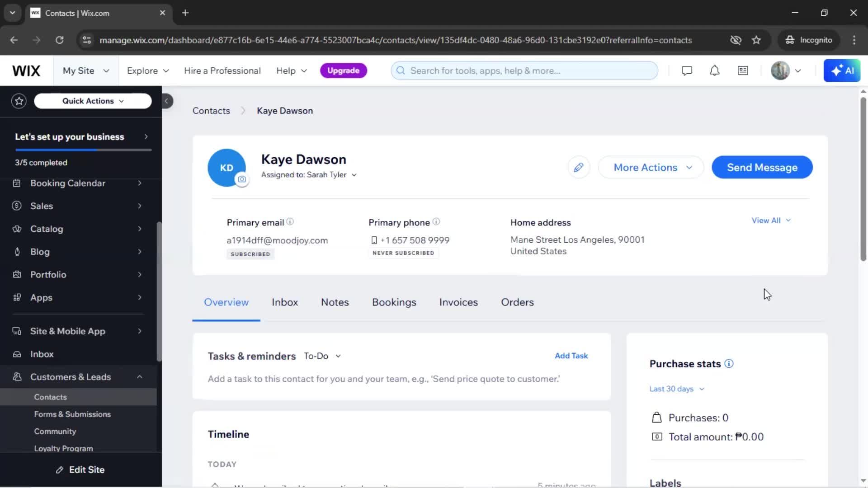Switch to the Overview tab
The height and width of the screenshot is (488, 868).
(226, 302)
